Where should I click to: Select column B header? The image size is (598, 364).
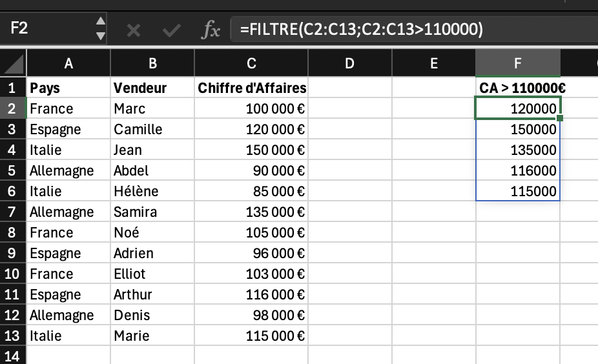152,63
